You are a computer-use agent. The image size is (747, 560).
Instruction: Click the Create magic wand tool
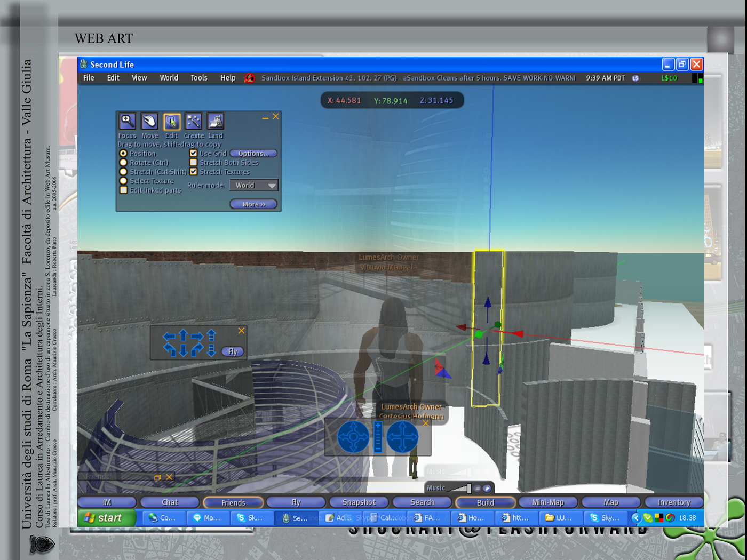[x=194, y=122]
